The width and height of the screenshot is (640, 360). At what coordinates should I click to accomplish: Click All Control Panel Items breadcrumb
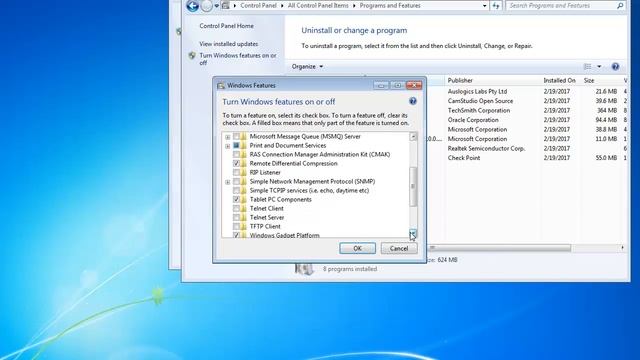[318, 6]
